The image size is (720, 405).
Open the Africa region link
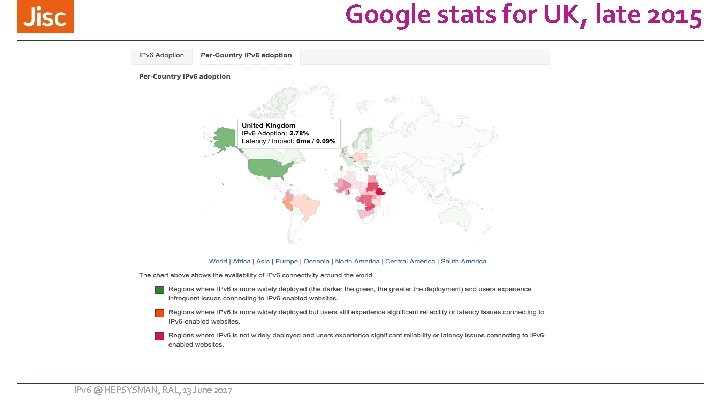(241, 261)
